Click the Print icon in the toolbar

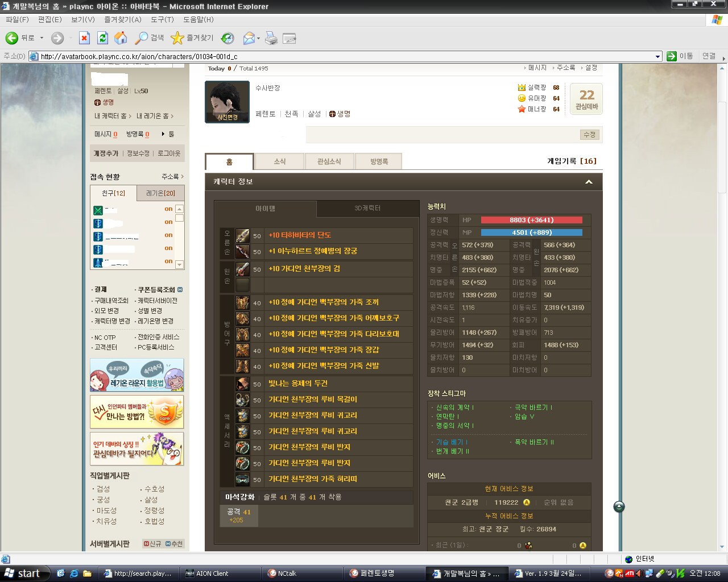tap(271, 38)
